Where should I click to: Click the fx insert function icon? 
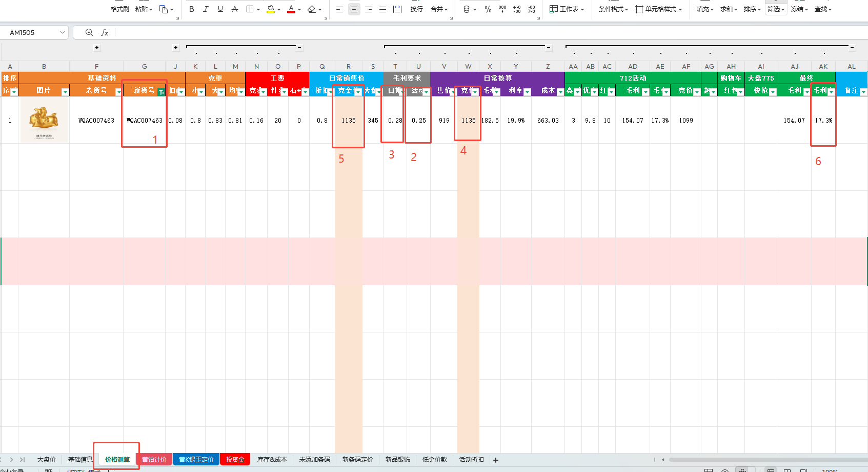(105, 32)
